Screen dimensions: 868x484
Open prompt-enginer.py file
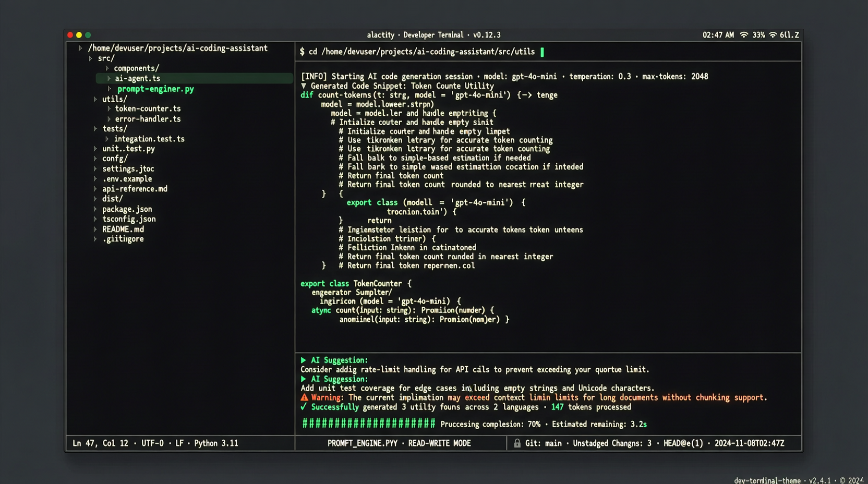(x=155, y=89)
